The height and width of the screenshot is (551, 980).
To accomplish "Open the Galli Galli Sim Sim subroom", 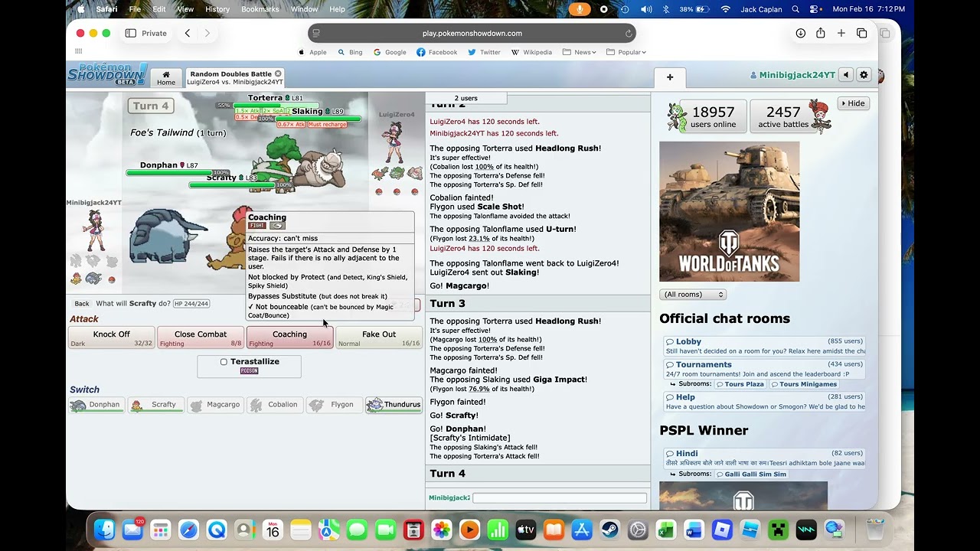I will point(750,474).
